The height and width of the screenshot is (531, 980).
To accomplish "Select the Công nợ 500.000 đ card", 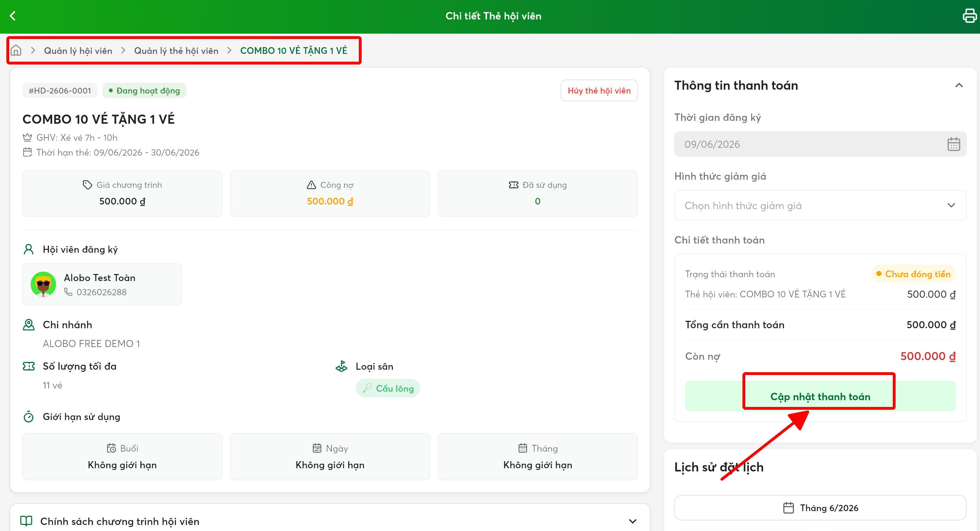I will click(x=330, y=193).
